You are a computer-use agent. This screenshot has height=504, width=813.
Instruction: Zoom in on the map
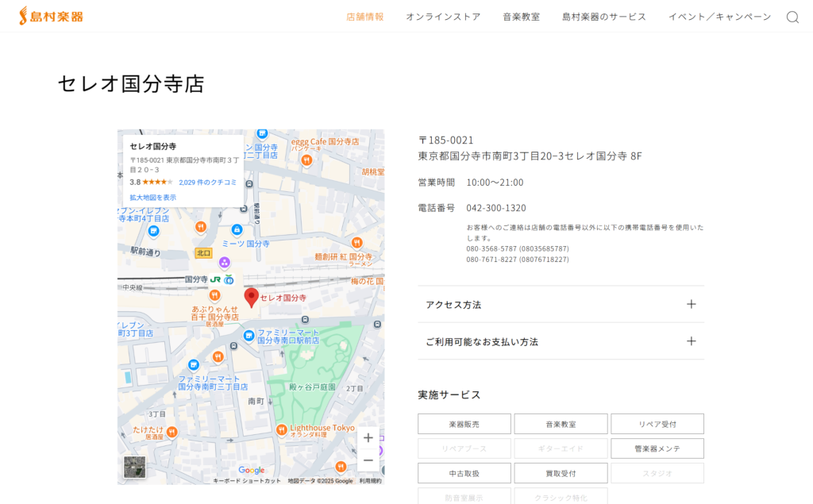(x=368, y=437)
